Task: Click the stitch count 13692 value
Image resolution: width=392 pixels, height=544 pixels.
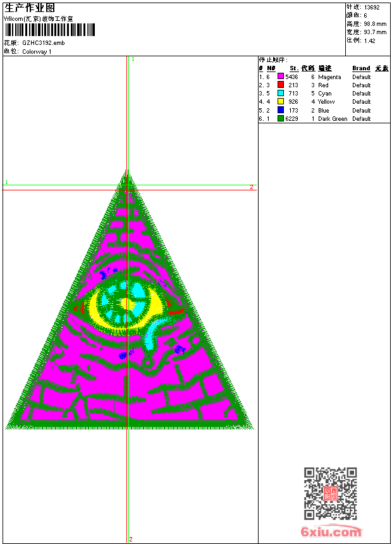Action: click(372, 8)
